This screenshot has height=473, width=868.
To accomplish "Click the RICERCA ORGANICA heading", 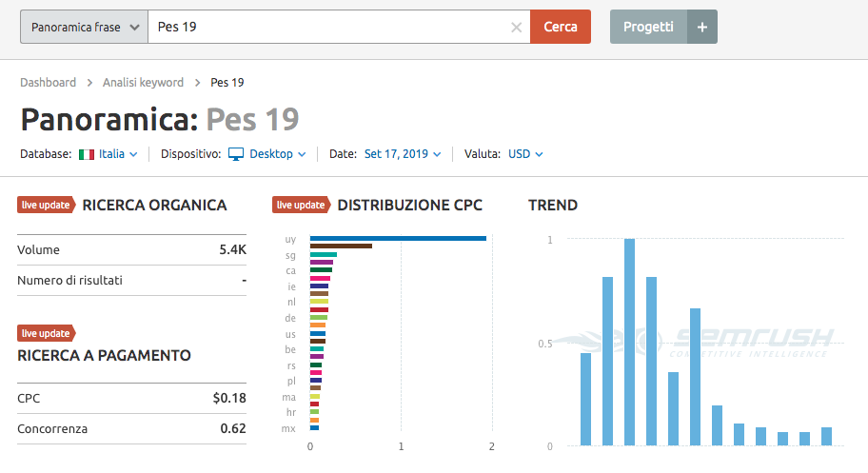I will [154, 205].
